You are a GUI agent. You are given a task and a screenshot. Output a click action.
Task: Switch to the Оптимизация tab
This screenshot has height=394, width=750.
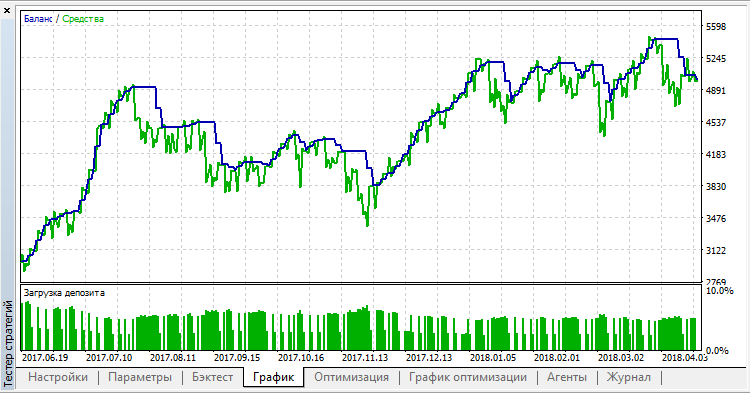[351, 377]
